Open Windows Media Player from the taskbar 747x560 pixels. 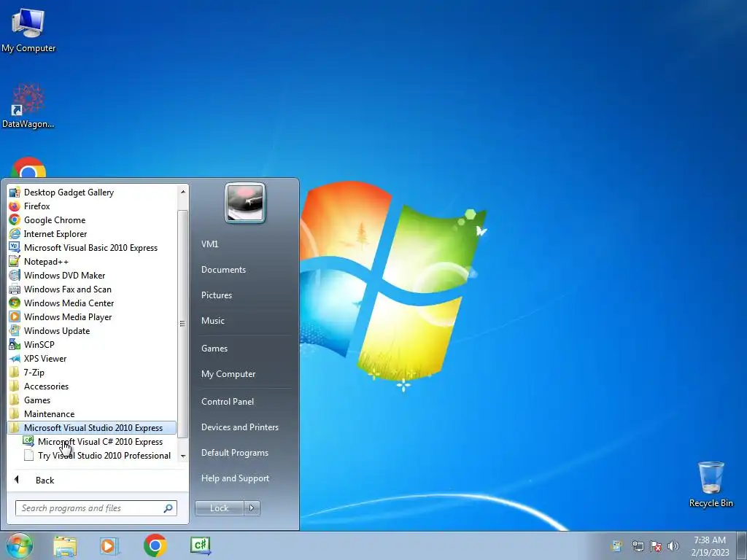click(109, 545)
